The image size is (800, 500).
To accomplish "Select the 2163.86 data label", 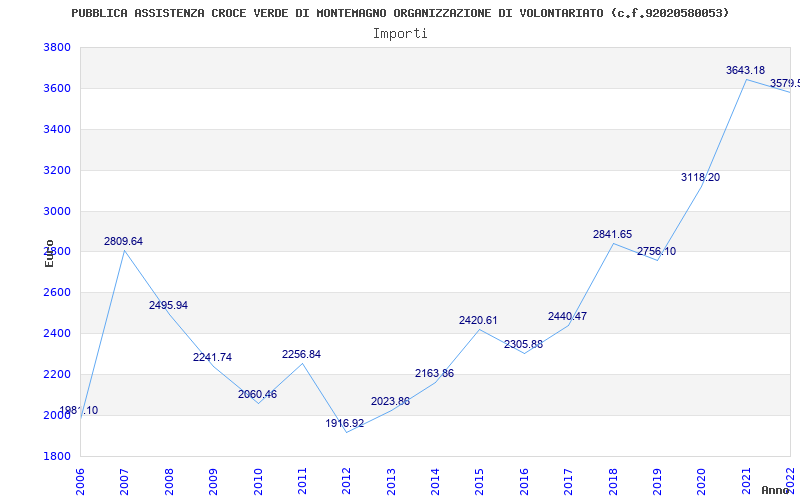I will 434,373.
